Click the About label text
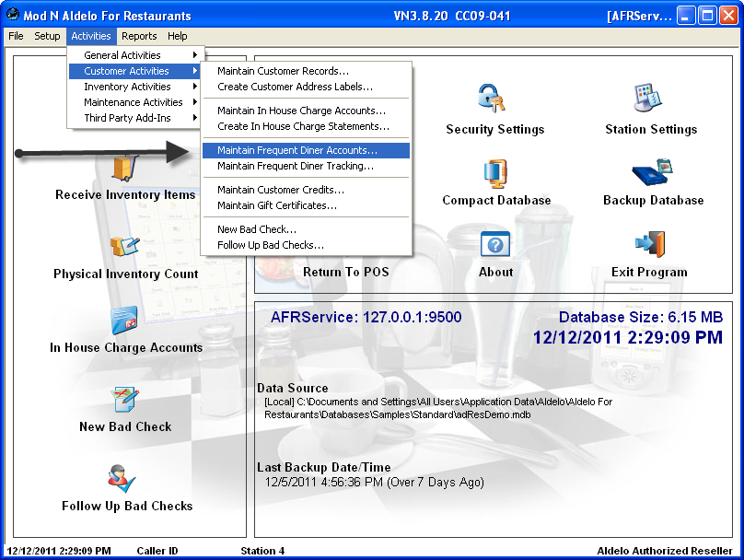This screenshot has width=744, height=560. (x=495, y=272)
